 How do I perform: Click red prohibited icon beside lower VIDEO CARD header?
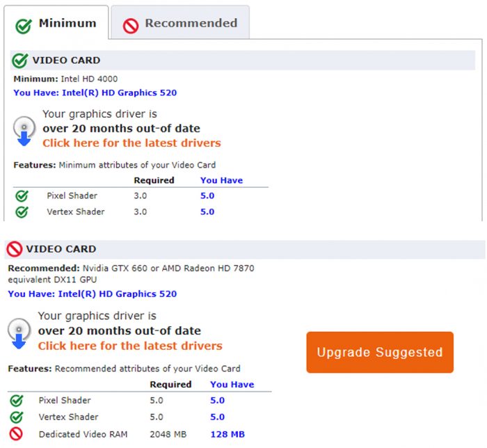[x=15, y=249]
